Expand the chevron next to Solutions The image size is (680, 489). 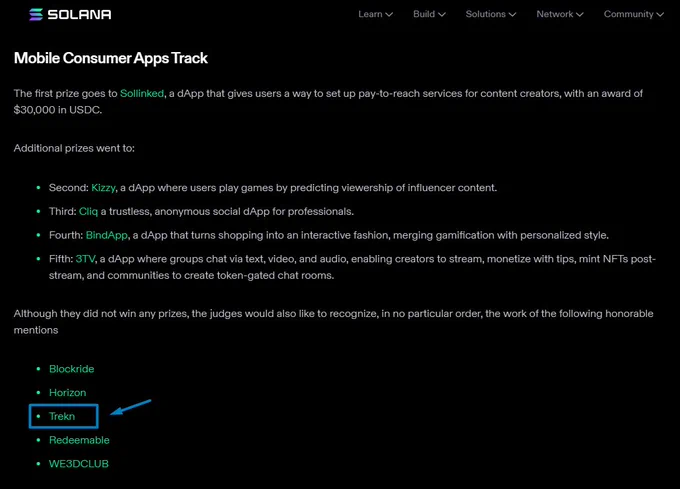(x=512, y=15)
